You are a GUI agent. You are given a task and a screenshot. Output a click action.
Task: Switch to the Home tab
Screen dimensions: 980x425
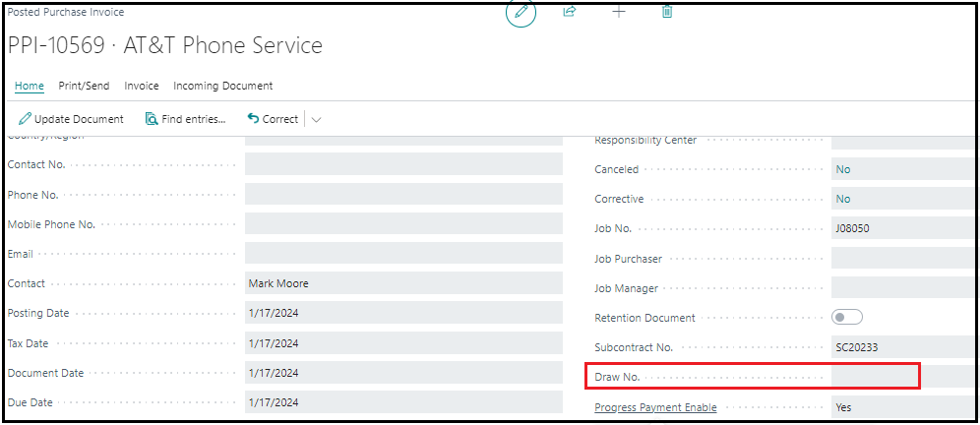29,86
